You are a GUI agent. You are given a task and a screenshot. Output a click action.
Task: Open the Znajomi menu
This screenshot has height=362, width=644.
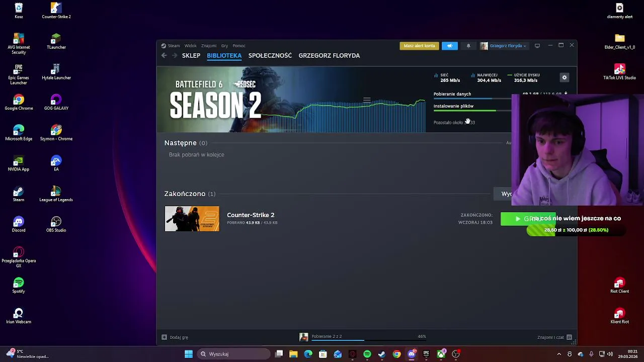209,46
